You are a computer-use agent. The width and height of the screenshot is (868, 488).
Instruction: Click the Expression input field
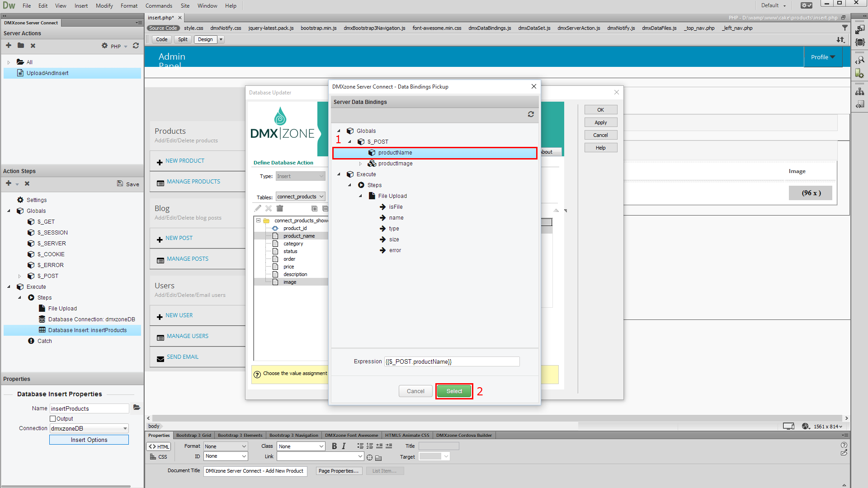452,361
